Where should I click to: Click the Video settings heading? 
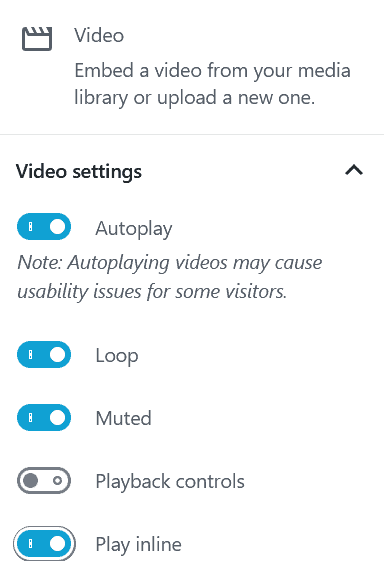pos(79,172)
